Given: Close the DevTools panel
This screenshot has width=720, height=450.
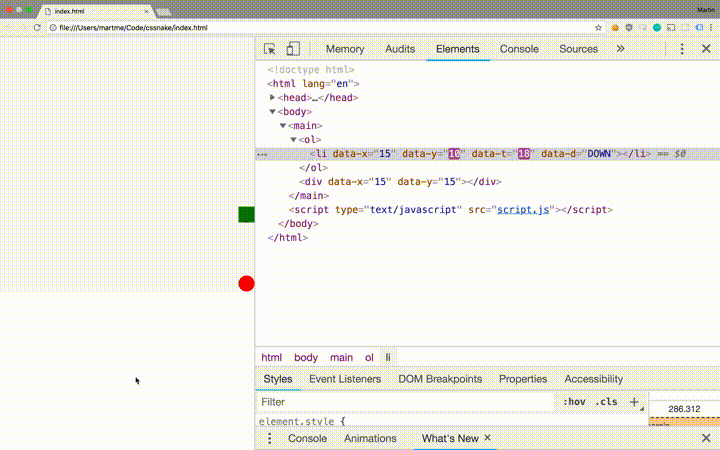Looking at the screenshot, I should coord(706,49).
